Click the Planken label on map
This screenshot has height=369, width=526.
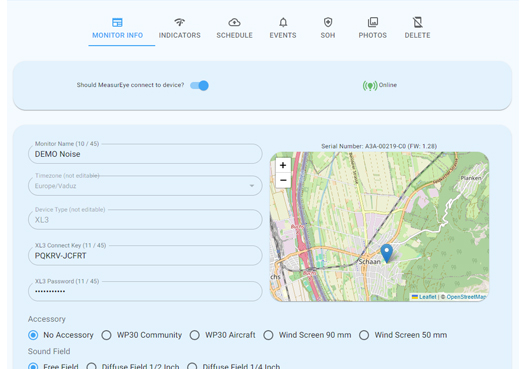click(471, 178)
